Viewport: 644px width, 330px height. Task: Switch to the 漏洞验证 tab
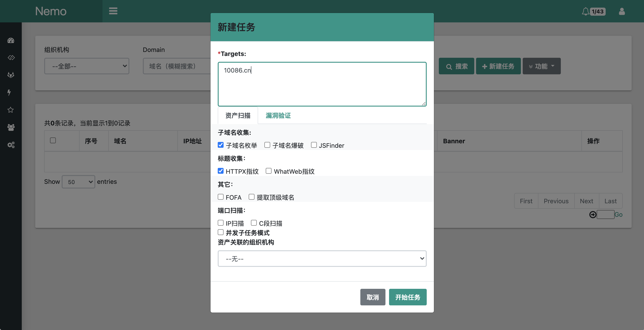tap(278, 116)
